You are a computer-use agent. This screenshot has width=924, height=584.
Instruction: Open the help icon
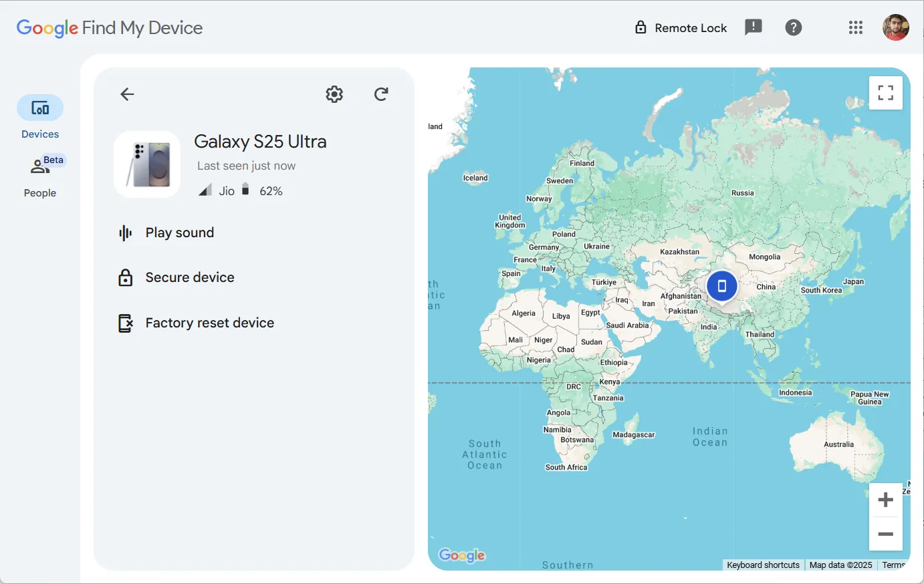(794, 27)
